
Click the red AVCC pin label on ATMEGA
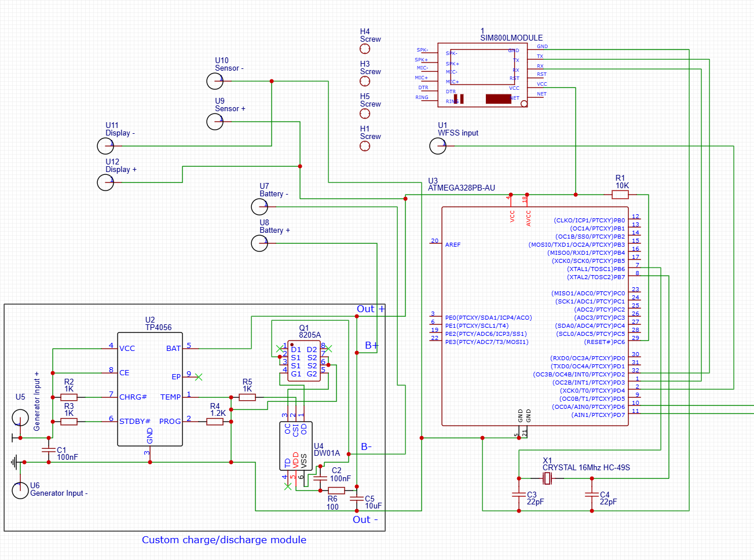click(x=528, y=218)
